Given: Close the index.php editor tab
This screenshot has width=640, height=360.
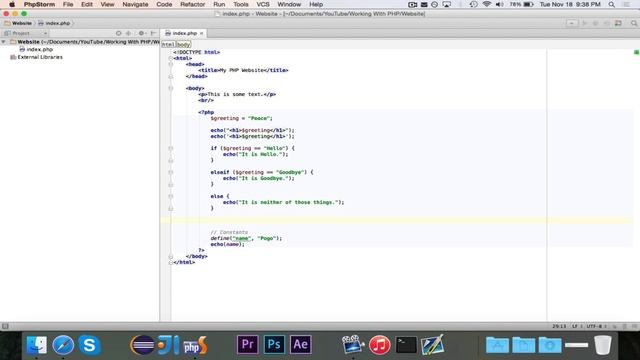Looking at the screenshot, I should click(202, 33).
